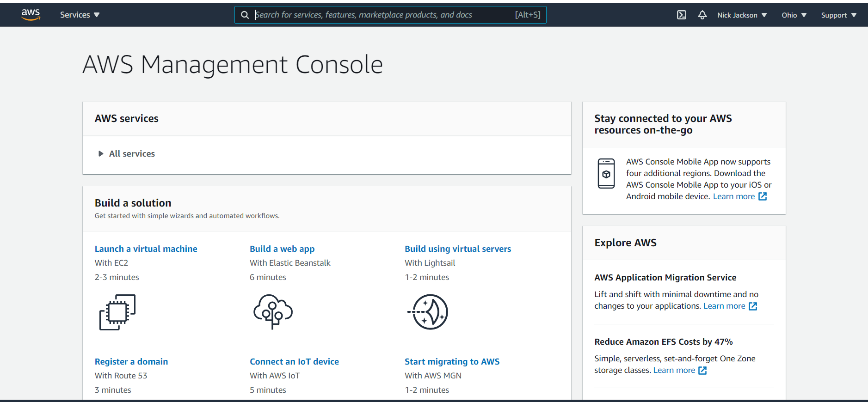Click the AWS logo home icon
868x402 pixels.
pos(31,14)
